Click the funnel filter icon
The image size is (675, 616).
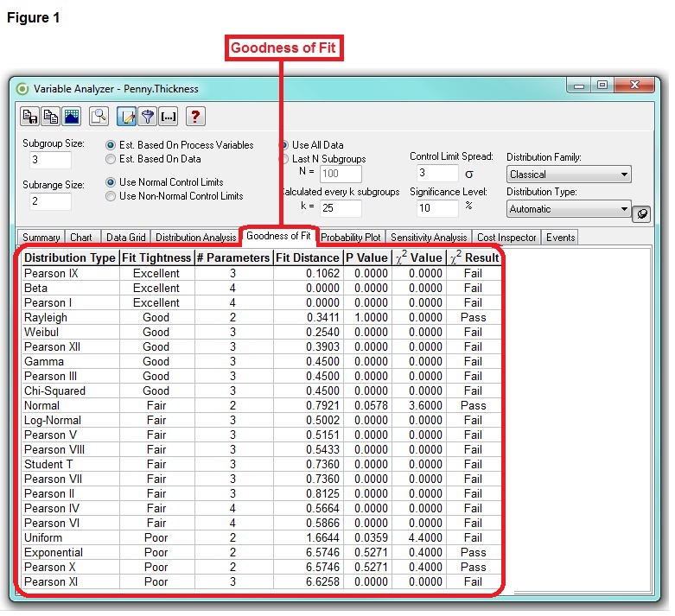click(148, 117)
